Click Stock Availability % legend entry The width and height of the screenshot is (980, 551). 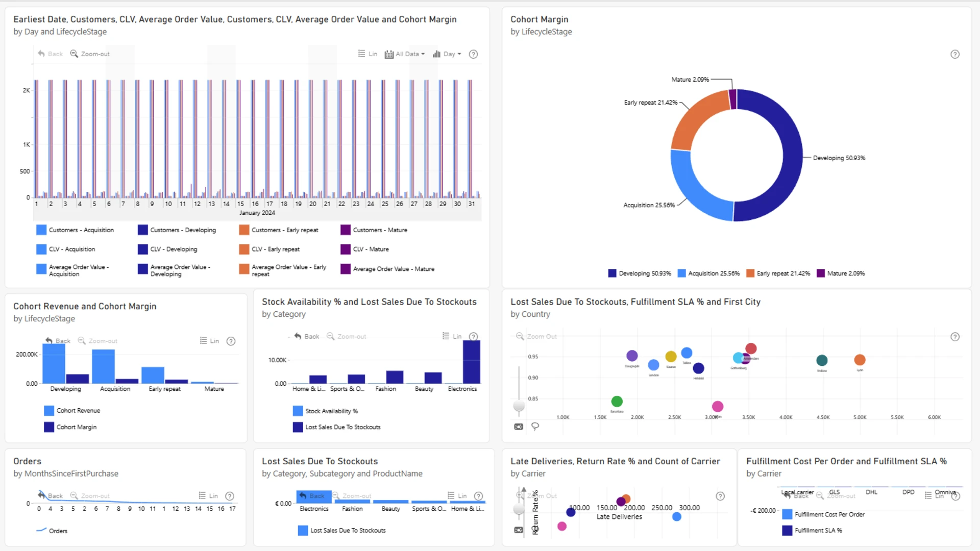tap(326, 411)
